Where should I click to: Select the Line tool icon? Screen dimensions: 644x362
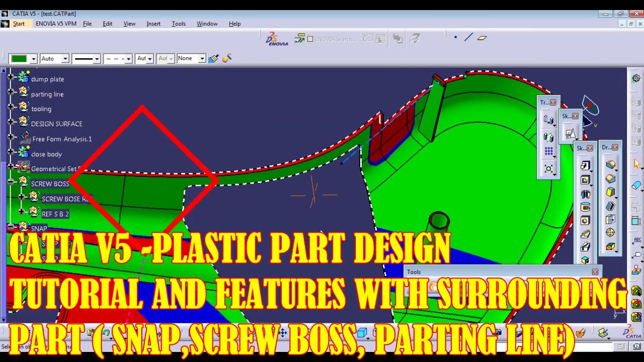coord(468,37)
